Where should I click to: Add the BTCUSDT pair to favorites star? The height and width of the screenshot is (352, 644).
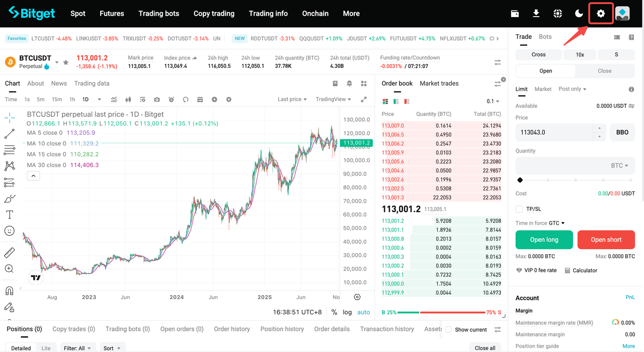pos(65,62)
